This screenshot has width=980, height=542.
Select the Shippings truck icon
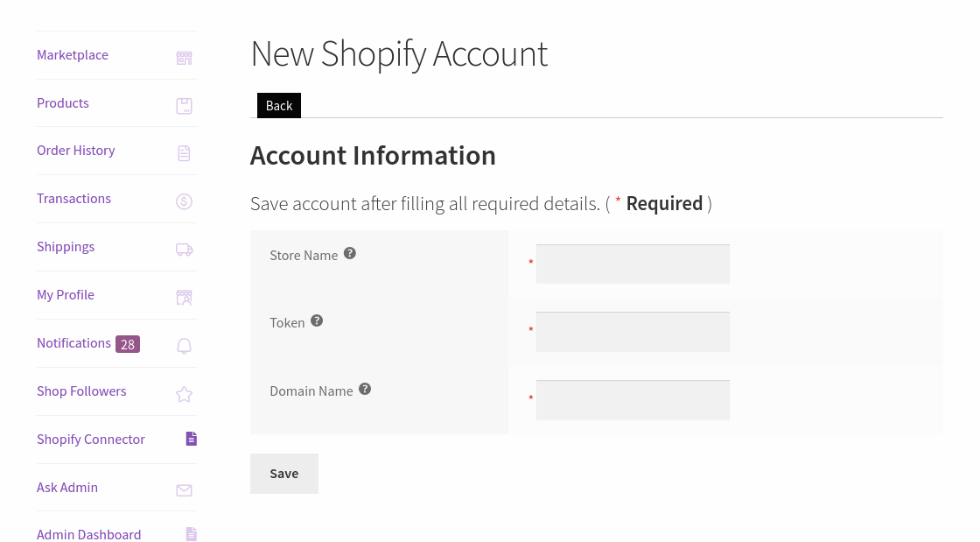[x=184, y=250]
